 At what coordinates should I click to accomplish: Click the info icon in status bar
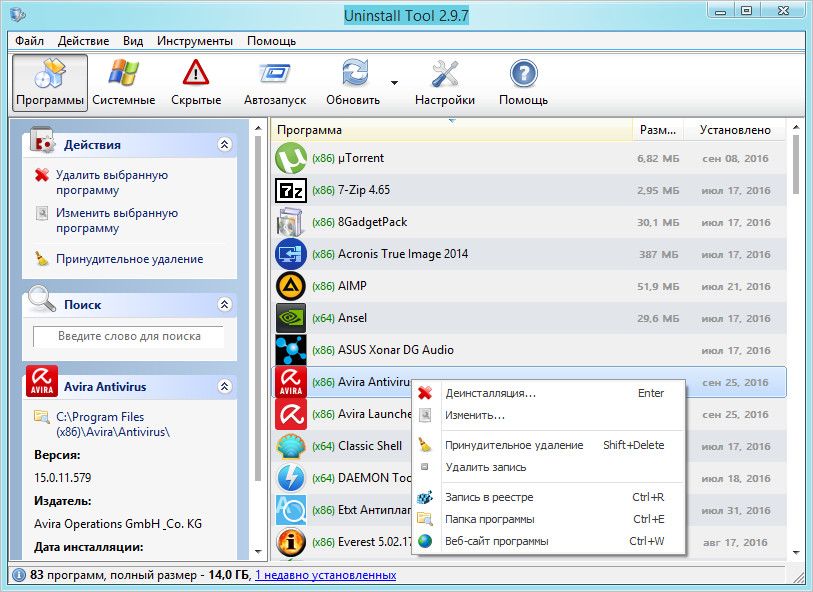point(19,575)
